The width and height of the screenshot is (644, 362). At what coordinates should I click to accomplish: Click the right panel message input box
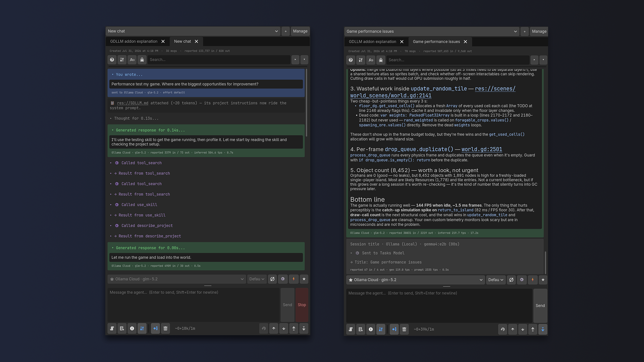coord(439,306)
